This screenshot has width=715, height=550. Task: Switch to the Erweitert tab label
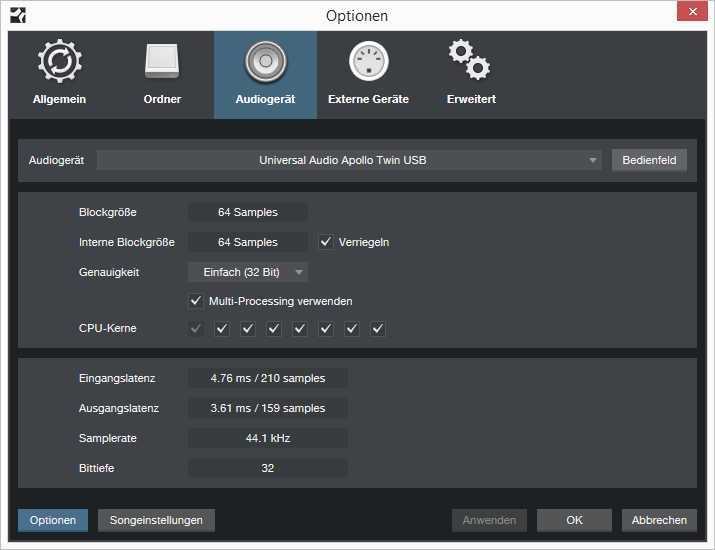pyautogui.click(x=471, y=99)
